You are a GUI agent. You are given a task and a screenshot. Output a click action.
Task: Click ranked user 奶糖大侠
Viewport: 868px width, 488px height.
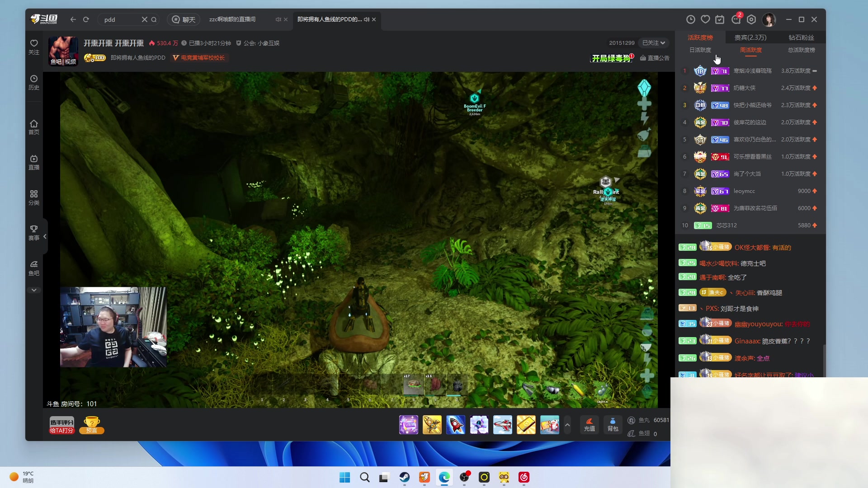[745, 88]
